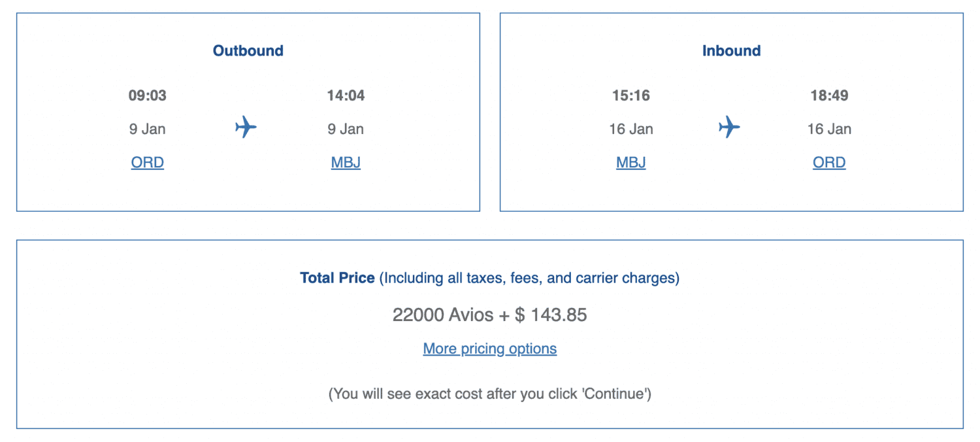980x442 pixels.
Task: Open More pricing options
Action: click(x=489, y=348)
